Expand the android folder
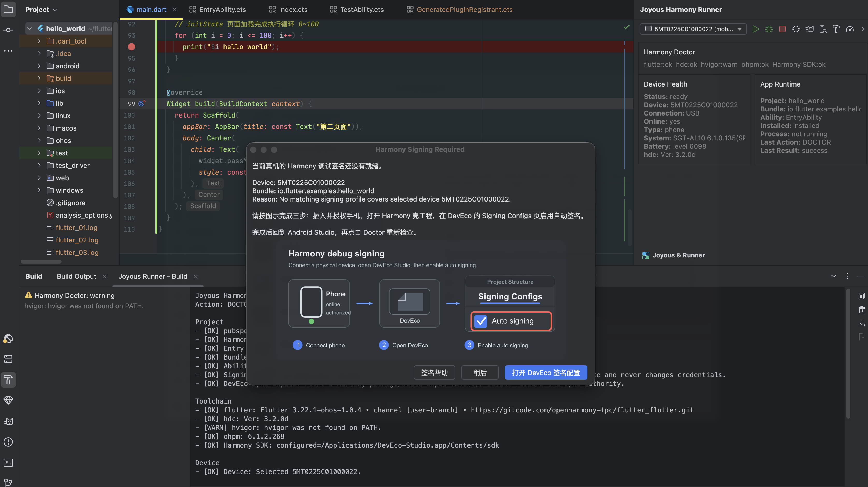868x487 pixels. point(39,66)
